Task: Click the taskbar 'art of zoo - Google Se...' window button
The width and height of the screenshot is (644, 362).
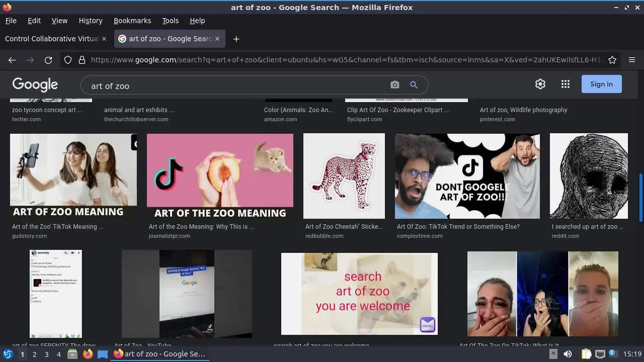Action: click(160, 354)
